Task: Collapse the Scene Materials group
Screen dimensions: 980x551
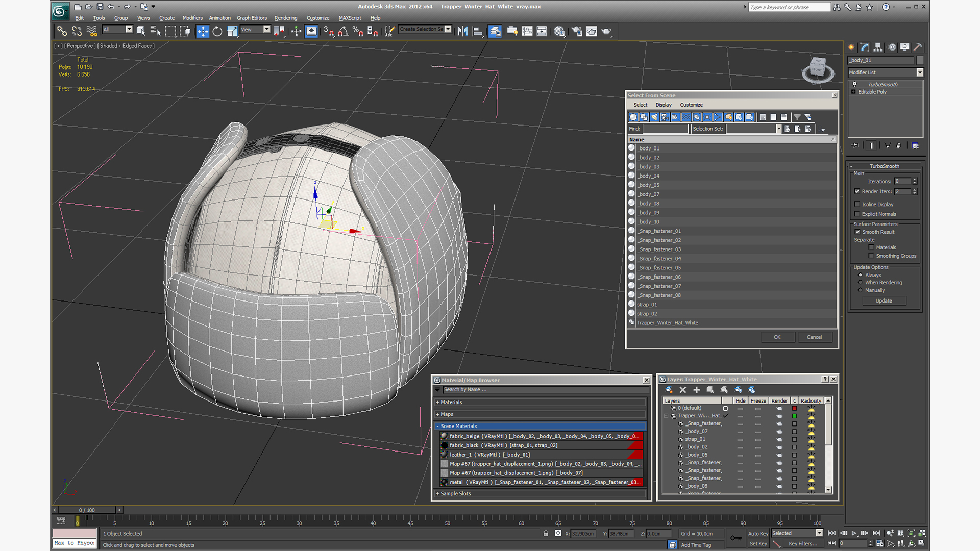Action: (438, 426)
